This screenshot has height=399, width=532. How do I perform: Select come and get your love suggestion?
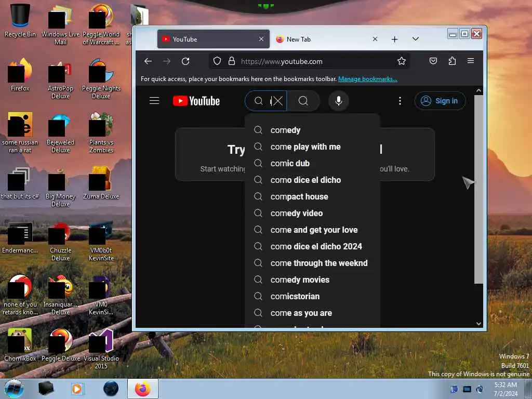point(312,230)
